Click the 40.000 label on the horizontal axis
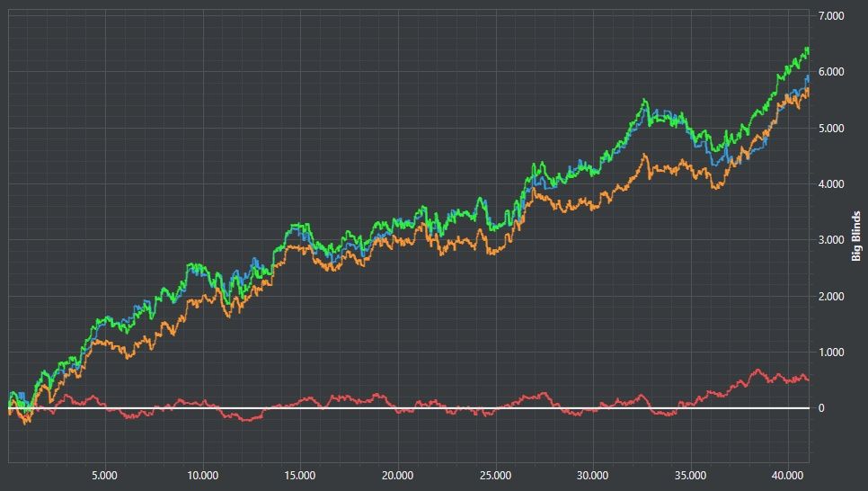Viewport: 868px width, 491px height. click(x=786, y=475)
